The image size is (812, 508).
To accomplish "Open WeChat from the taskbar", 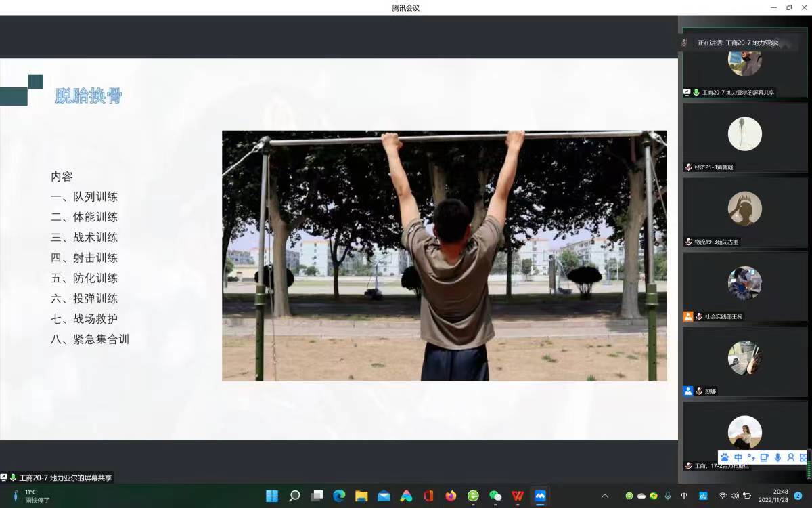I will [495, 496].
